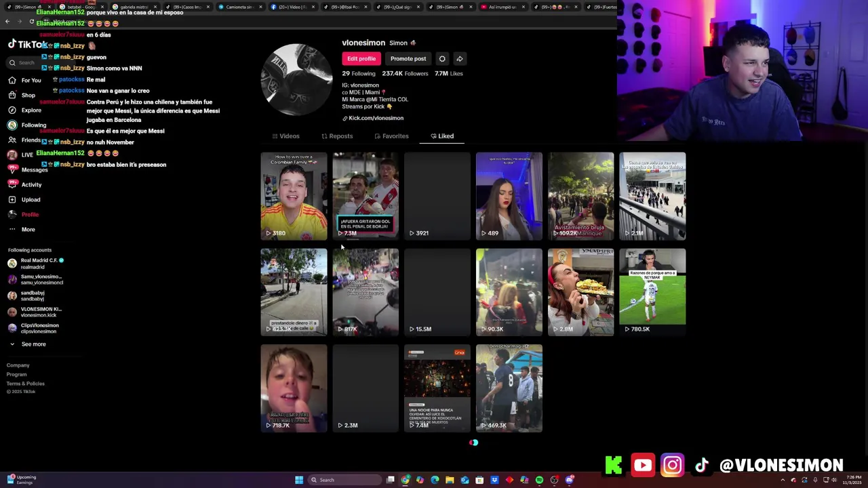
Task: Open the Shop section
Action: [22, 95]
